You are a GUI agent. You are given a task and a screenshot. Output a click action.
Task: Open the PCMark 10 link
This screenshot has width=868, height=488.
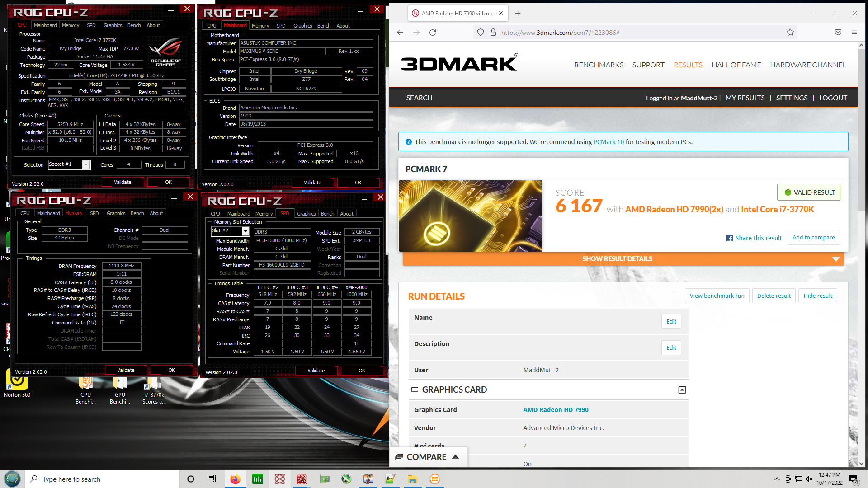coord(608,142)
